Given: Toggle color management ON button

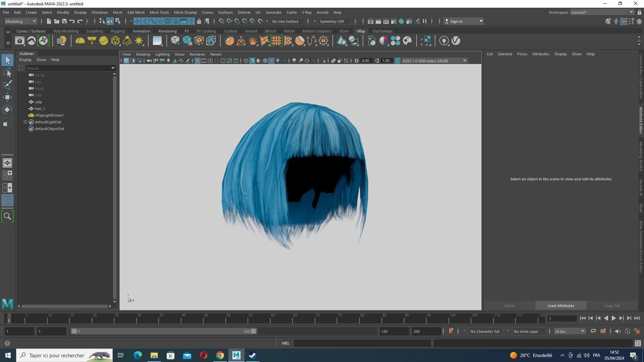Looking at the screenshot, I should tap(397, 61).
